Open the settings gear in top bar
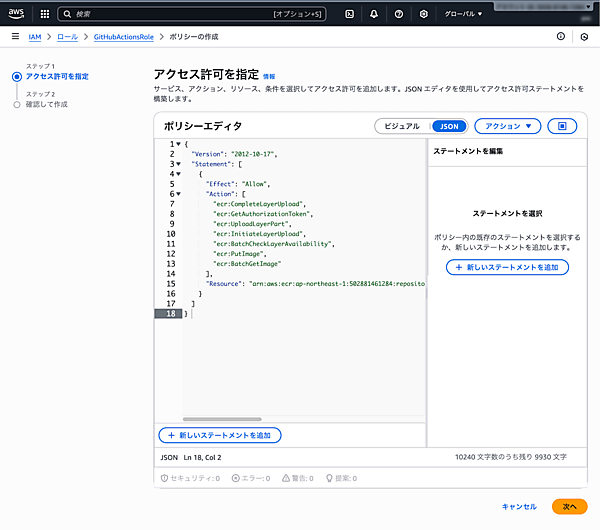Viewport: 600px width, 530px height. tap(424, 14)
